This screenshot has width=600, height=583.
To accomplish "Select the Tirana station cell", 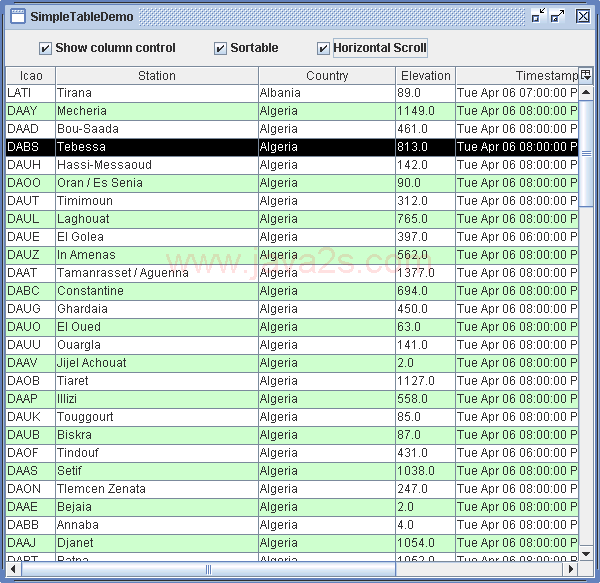I will (x=157, y=93).
